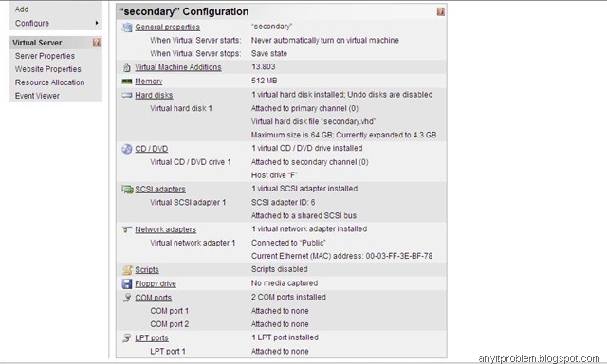
Task: Click the Hard disks drive icon
Action: 127,95
